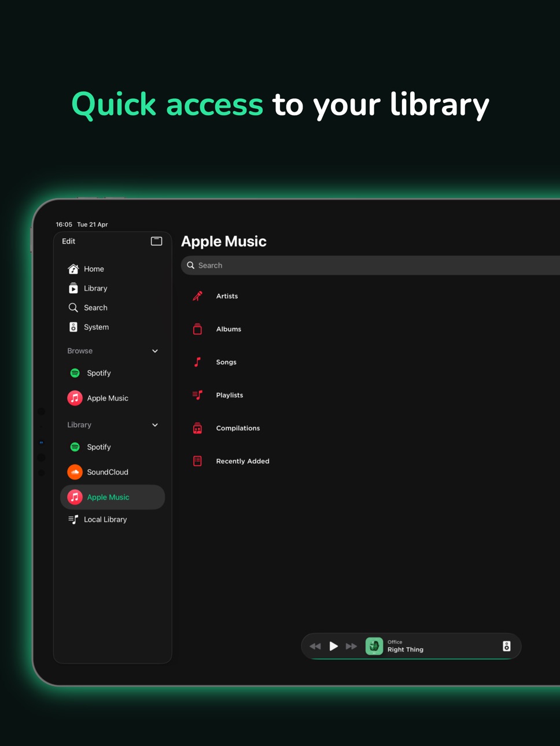Click the Local Library music list icon
This screenshot has width=560, height=746.
[x=73, y=520]
